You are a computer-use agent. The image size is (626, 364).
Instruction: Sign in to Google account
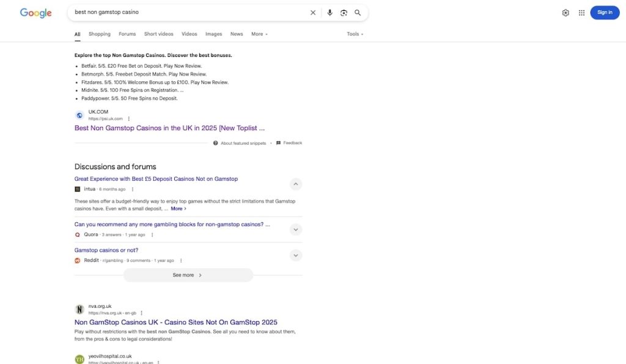(x=605, y=12)
